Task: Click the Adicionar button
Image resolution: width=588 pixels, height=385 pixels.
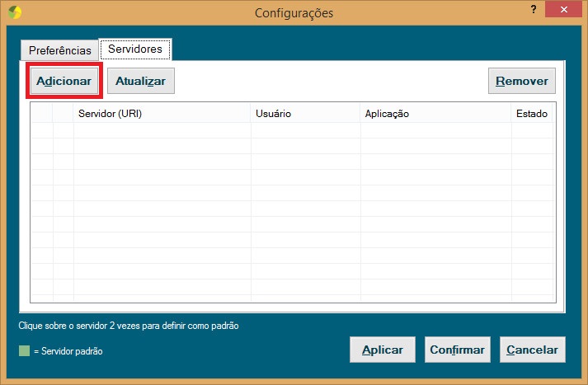Action: [x=64, y=81]
